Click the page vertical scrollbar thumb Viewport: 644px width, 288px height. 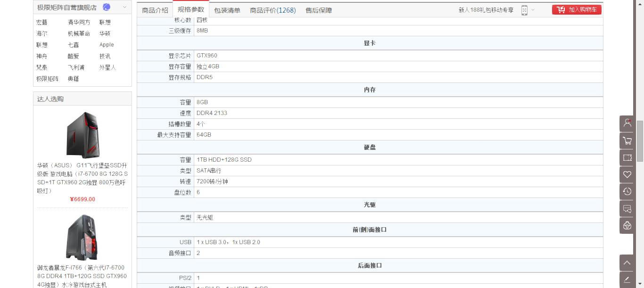[x=640, y=141]
